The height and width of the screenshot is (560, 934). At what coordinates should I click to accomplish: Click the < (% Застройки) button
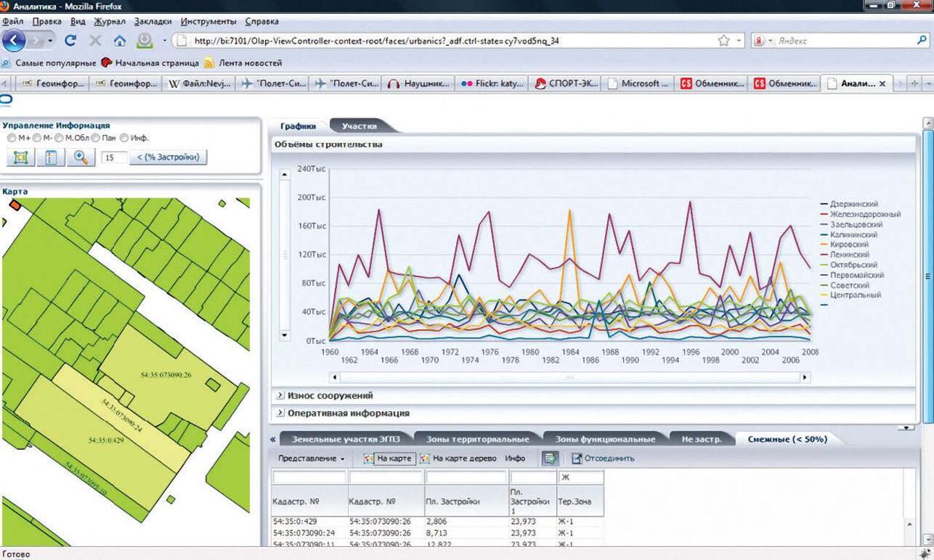168,157
